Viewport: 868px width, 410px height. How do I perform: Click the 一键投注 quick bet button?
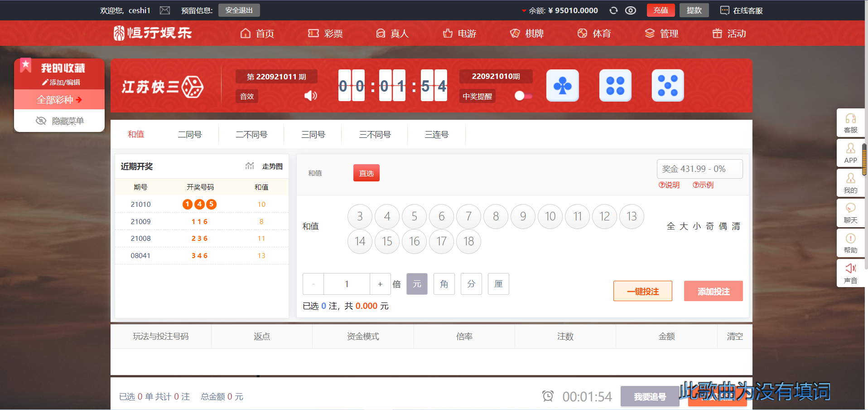[642, 291]
